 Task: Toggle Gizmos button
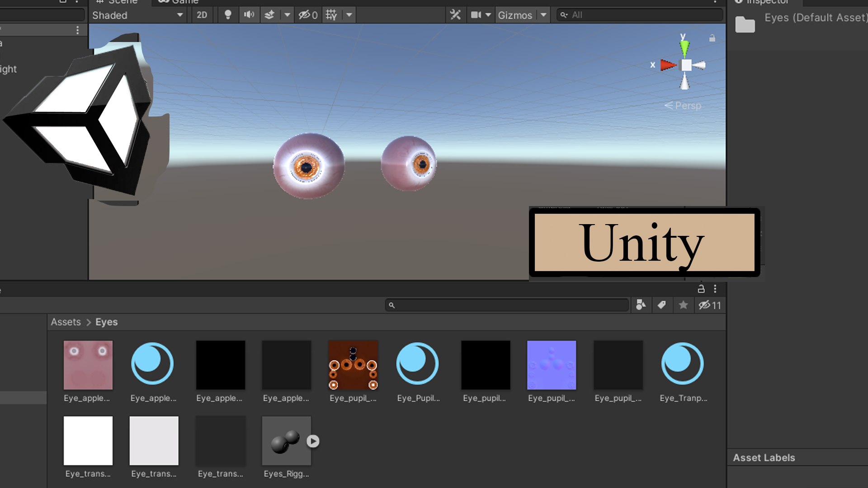pyautogui.click(x=515, y=15)
